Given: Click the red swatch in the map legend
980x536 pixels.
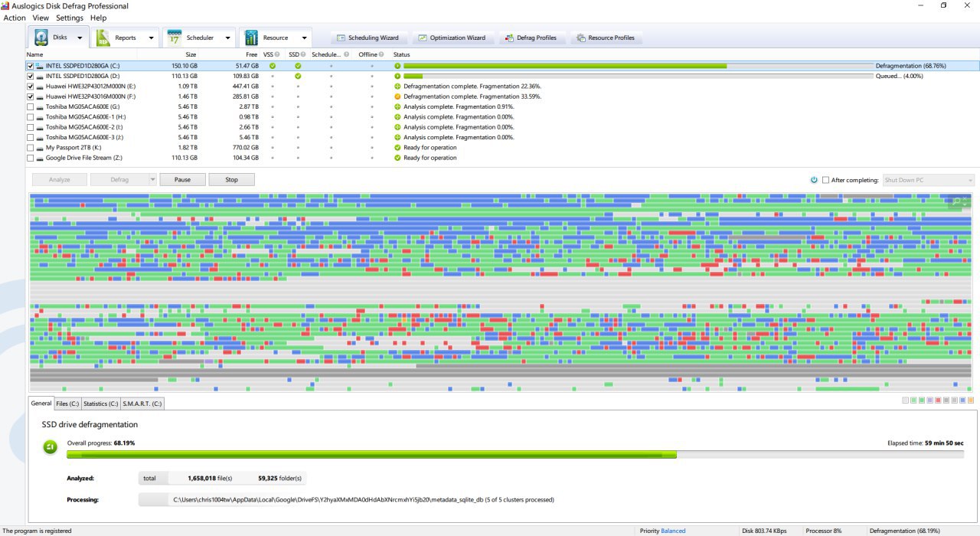Looking at the screenshot, I should [x=938, y=400].
